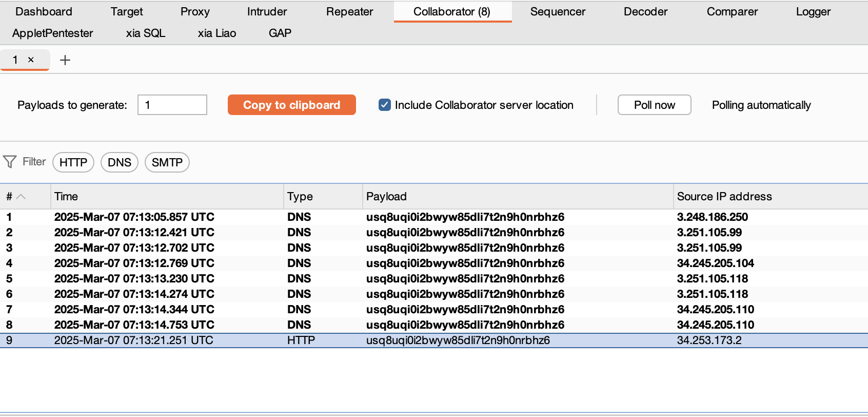Viewport: 868px width, 417px height.
Task: Click the Copy to clipboard button
Action: click(291, 105)
